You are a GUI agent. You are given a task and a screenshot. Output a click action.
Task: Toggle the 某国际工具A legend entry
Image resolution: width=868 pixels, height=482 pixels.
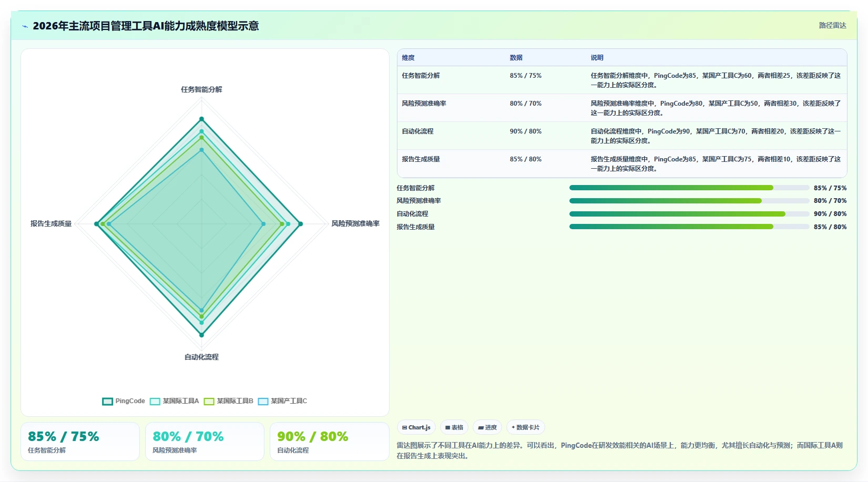click(175, 401)
